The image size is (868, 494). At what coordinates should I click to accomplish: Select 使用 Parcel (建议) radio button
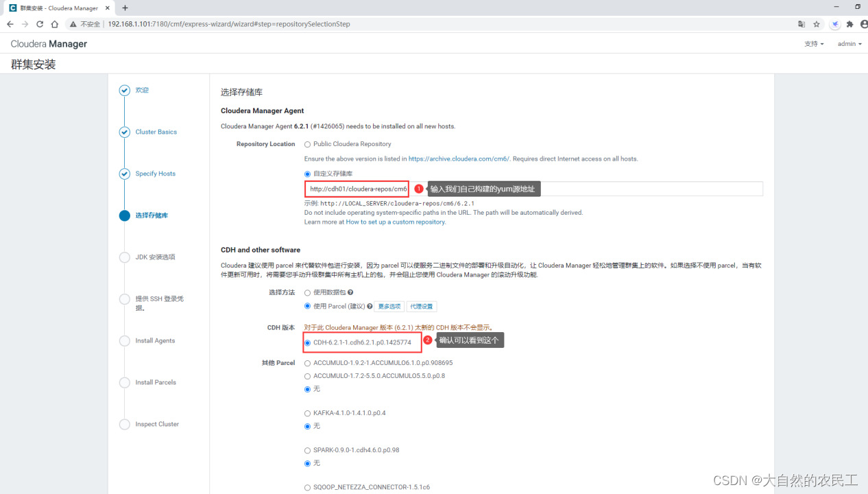[307, 306]
